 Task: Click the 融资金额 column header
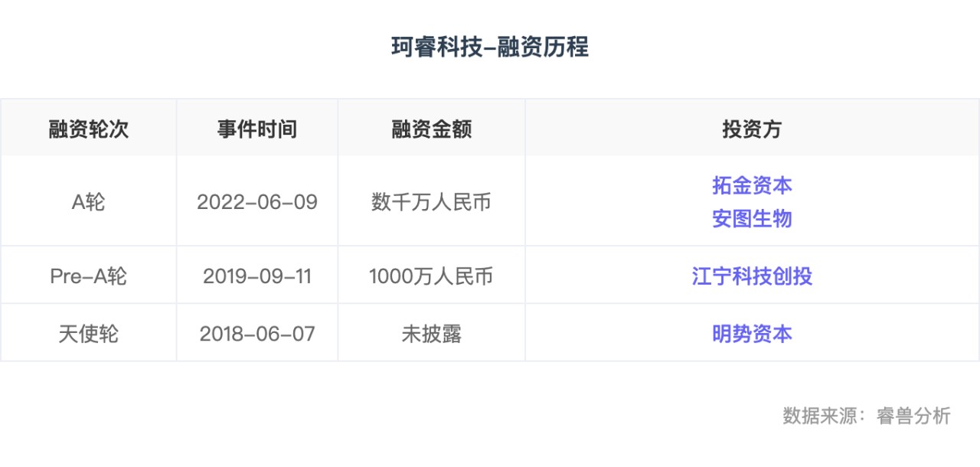[432, 129]
